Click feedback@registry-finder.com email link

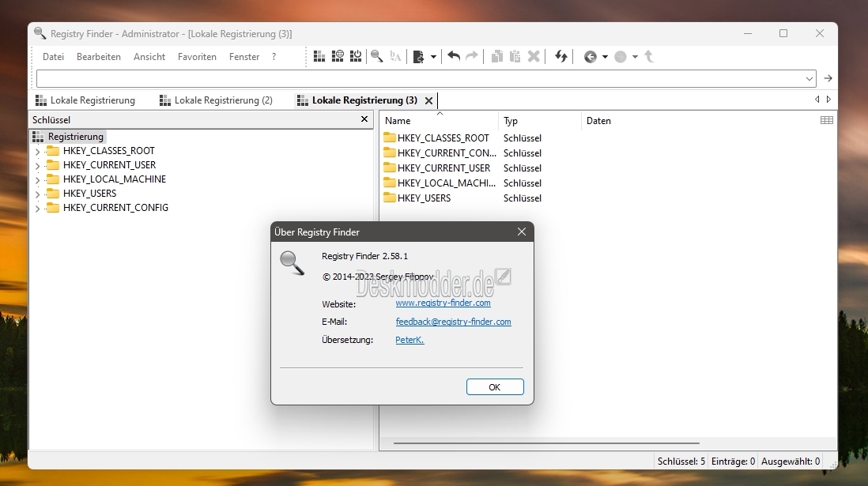(454, 322)
